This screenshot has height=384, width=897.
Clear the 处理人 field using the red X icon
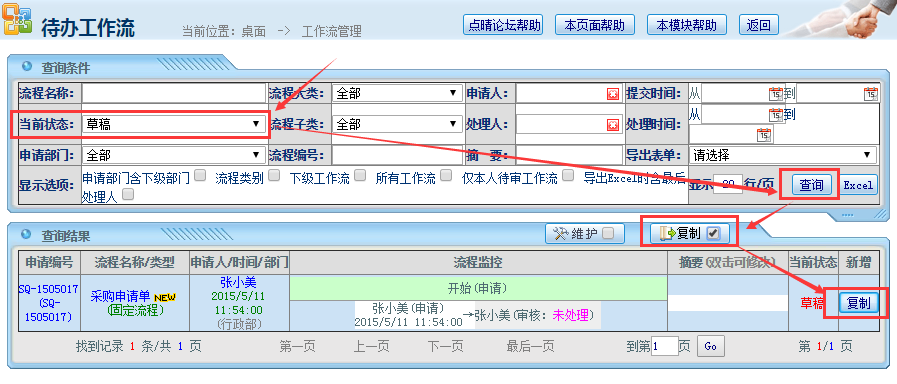coord(613,125)
